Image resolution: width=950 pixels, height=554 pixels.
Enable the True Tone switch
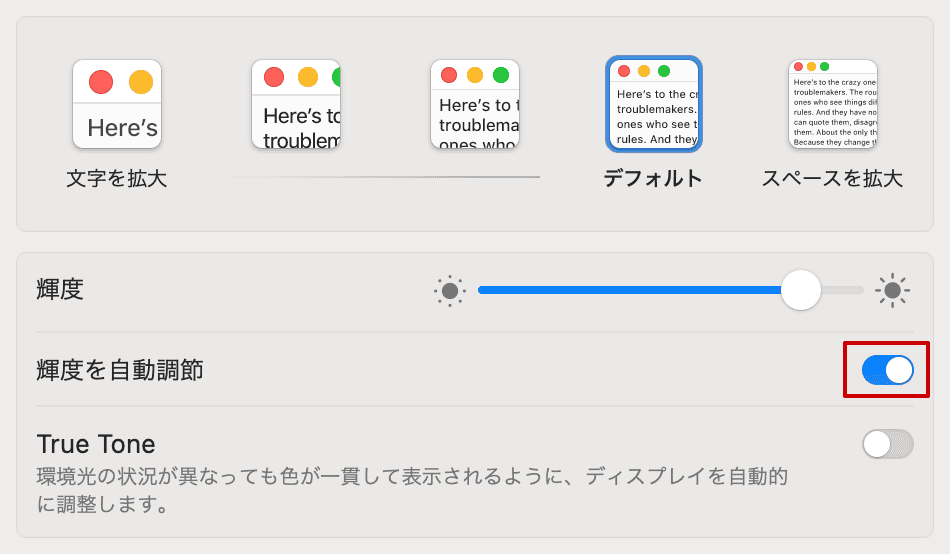(888, 444)
